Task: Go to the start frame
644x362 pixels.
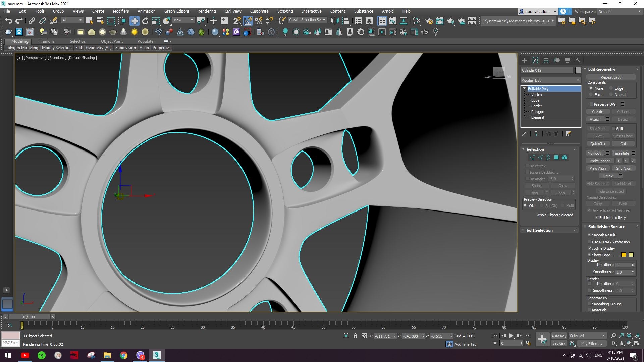Action: point(495,336)
